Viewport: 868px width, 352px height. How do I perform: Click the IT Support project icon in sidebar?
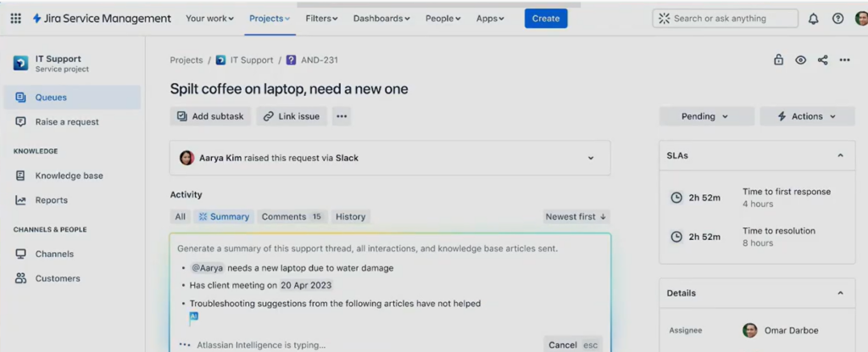20,64
